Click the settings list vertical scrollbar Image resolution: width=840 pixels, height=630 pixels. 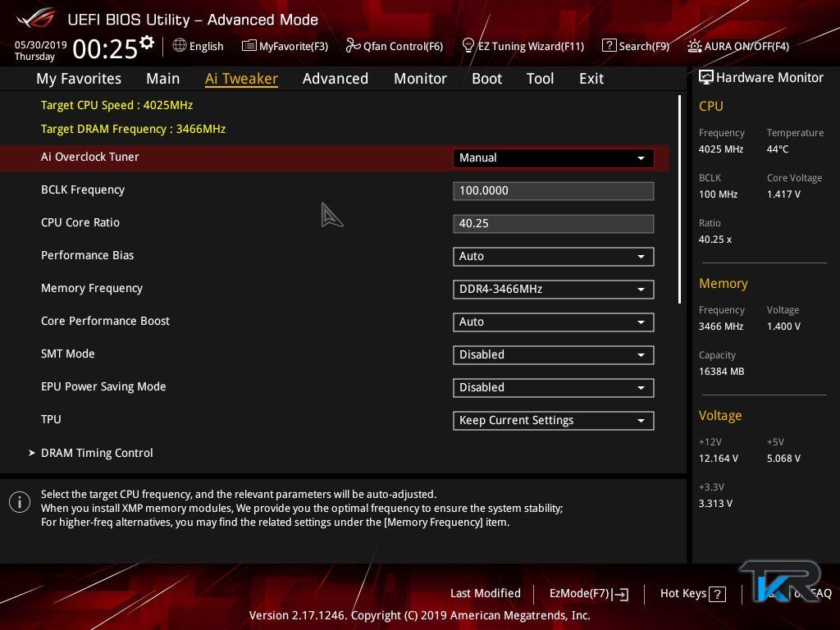pos(679,200)
